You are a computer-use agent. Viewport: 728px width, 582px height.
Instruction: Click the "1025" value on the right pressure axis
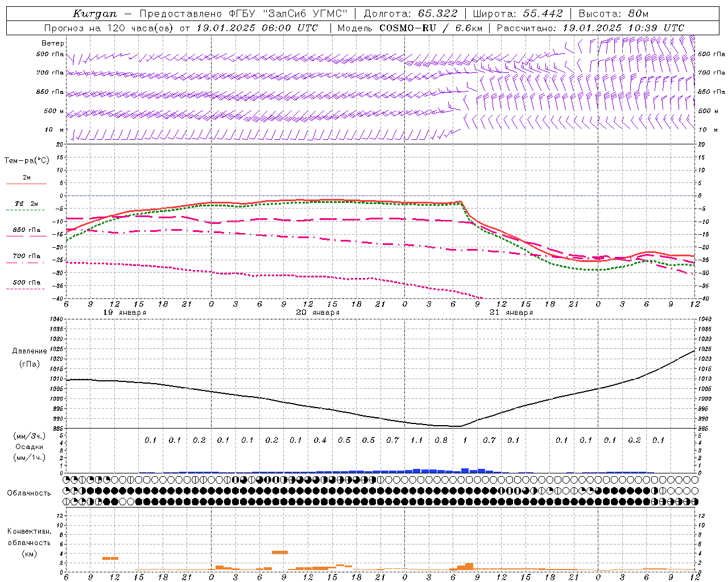(x=704, y=349)
